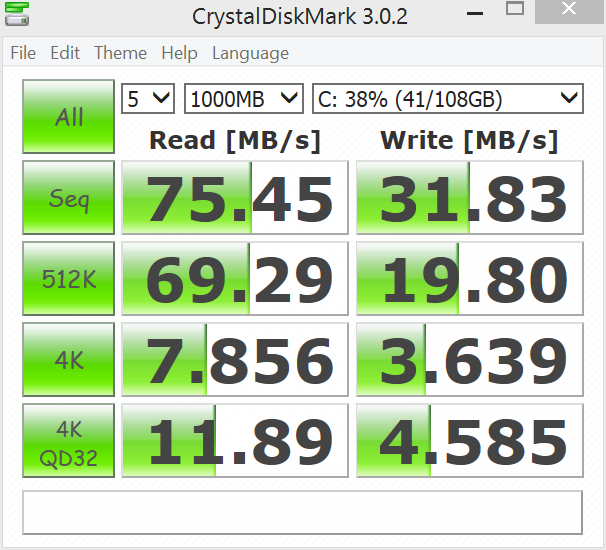Start the 4K benchmark test

(x=68, y=359)
